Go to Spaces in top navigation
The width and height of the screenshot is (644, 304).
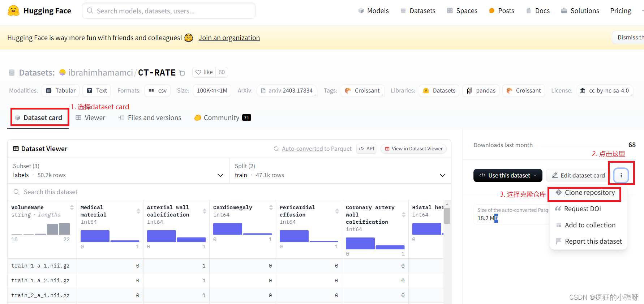[x=462, y=11]
